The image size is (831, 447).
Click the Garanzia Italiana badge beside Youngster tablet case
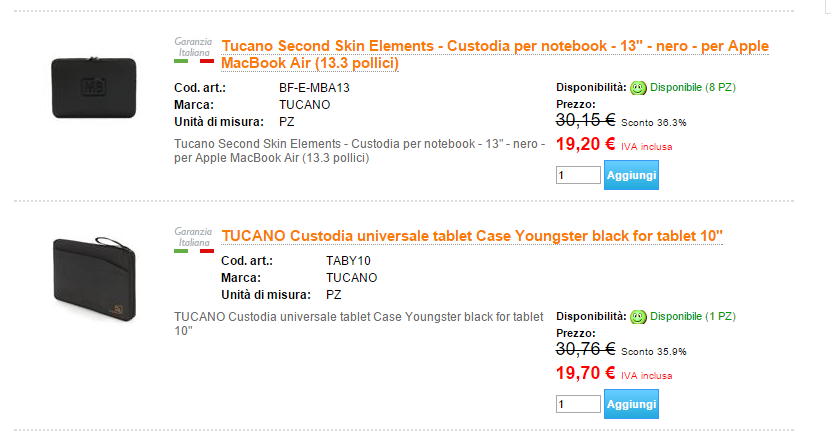194,240
